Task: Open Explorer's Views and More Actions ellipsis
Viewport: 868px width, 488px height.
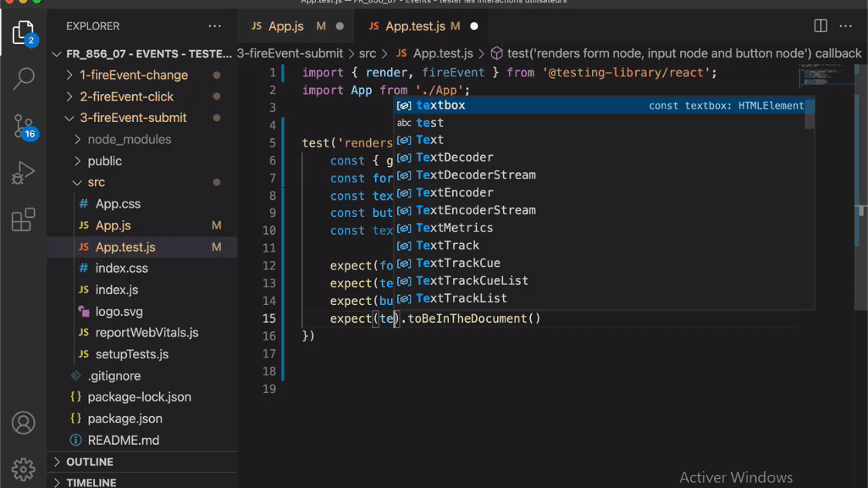Action: pos(215,26)
